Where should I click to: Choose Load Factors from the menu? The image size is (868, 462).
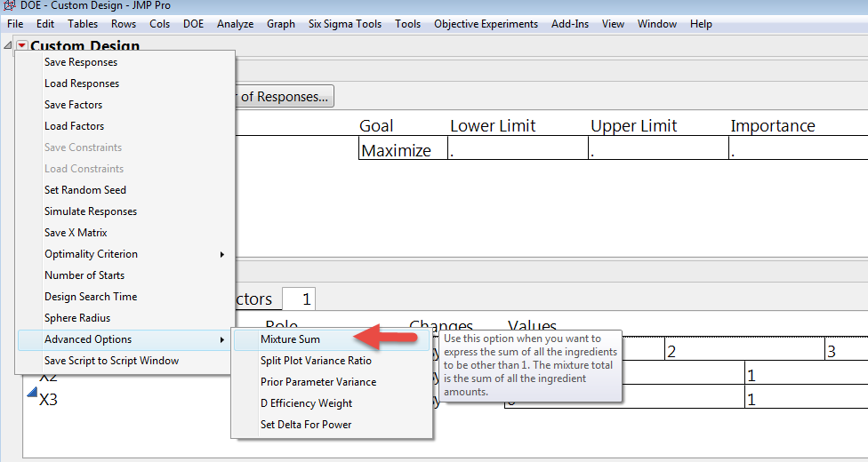click(x=126, y=126)
